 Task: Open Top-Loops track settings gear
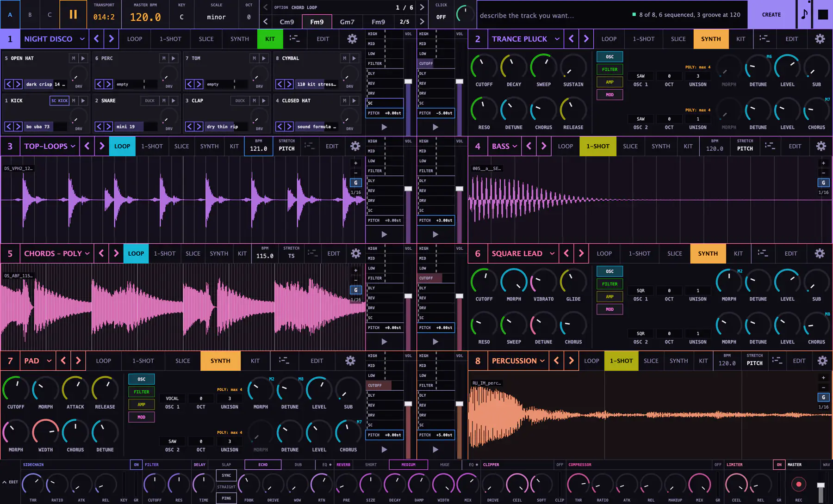tap(355, 146)
